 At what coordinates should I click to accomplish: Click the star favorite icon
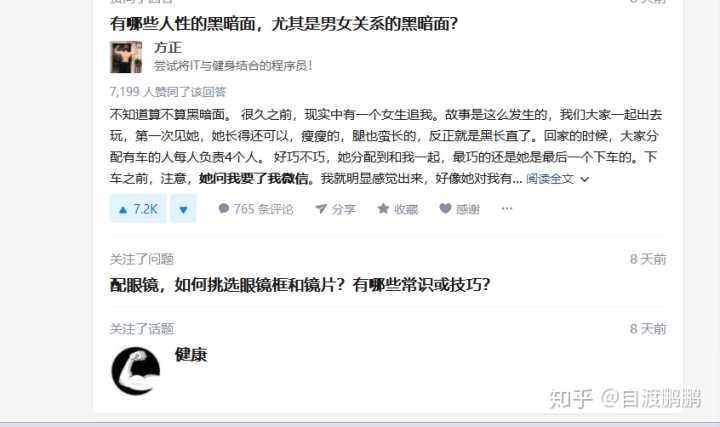click(383, 209)
